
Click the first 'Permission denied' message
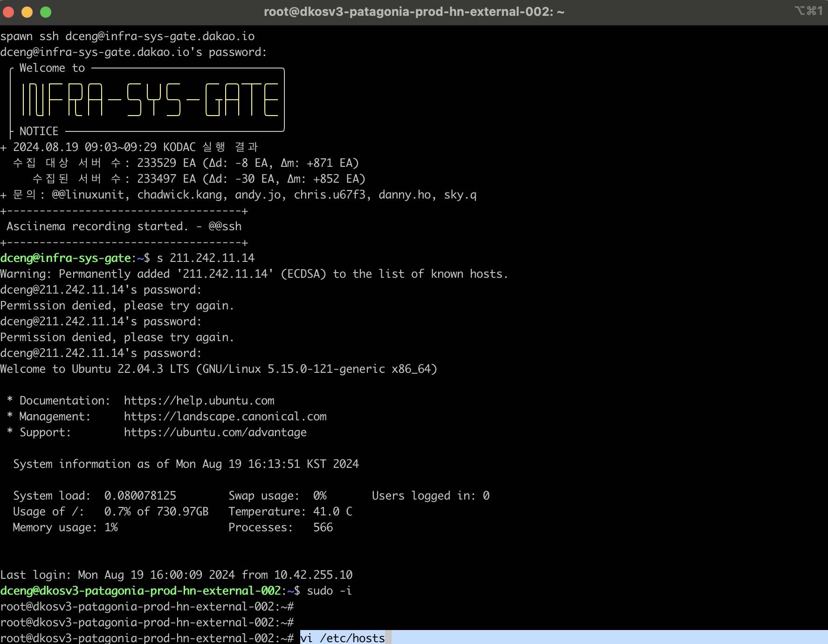[x=117, y=306]
